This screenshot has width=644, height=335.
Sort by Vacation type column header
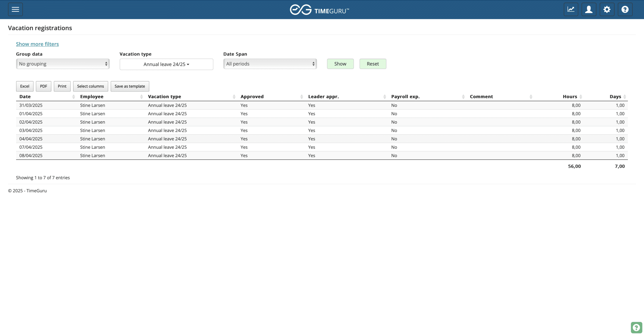[191, 97]
